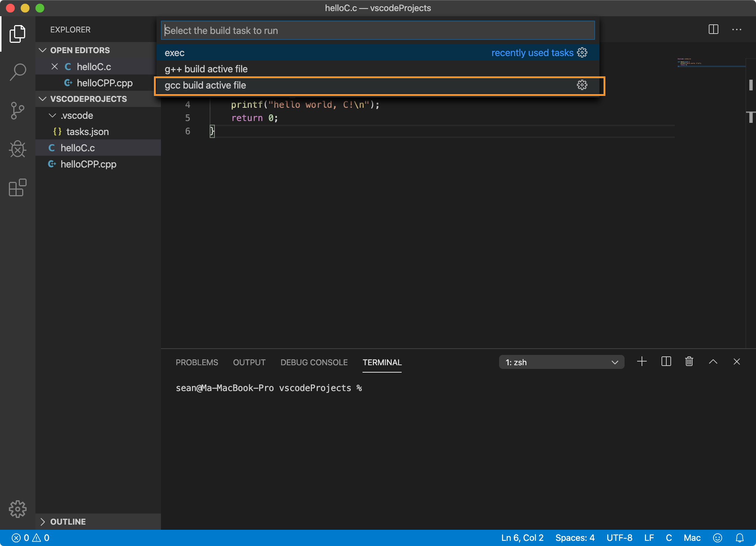This screenshot has height=546, width=756.
Task: Split the terminal pane
Action: [x=666, y=362]
